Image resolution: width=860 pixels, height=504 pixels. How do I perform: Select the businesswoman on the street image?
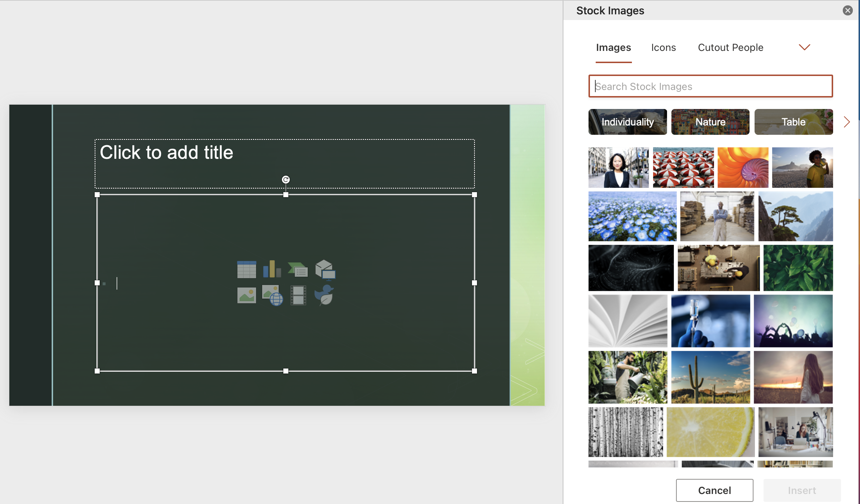(x=619, y=167)
